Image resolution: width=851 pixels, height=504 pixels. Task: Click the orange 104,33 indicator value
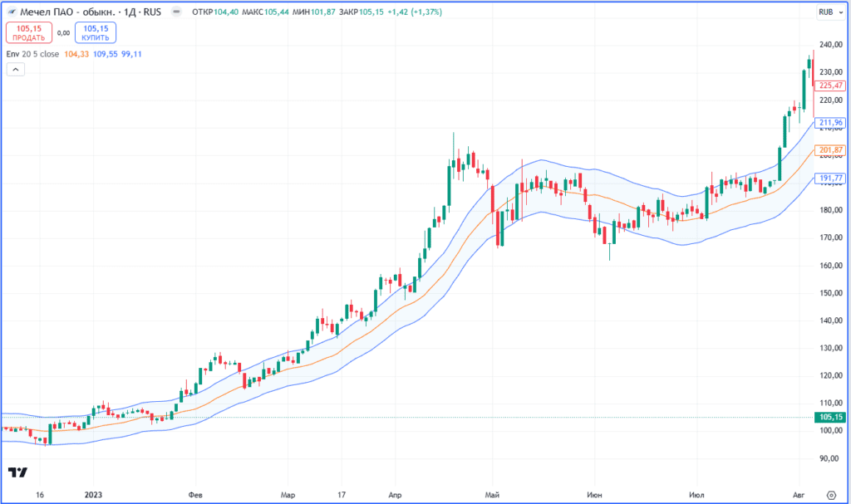coord(76,54)
